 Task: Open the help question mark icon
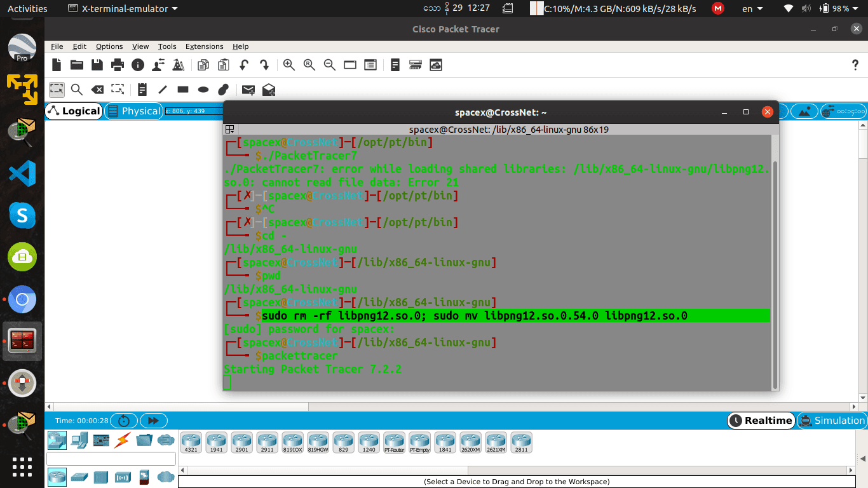pyautogui.click(x=855, y=65)
